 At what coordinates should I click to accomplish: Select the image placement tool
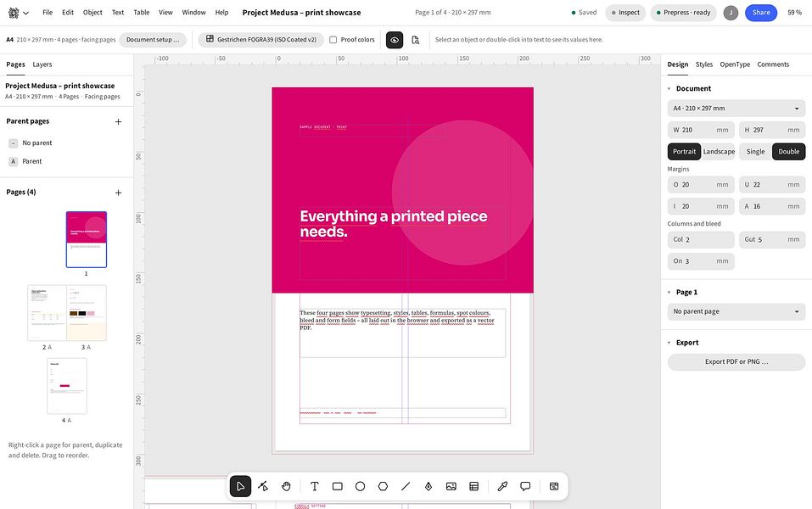click(x=451, y=486)
